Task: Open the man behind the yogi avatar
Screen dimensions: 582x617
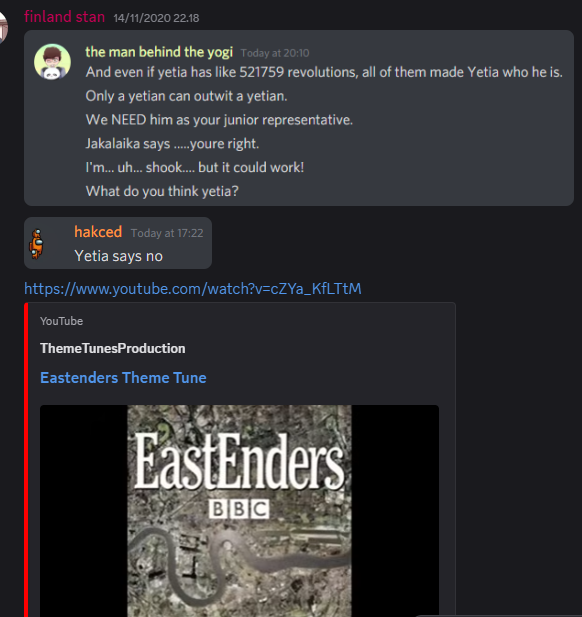Action: point(52,62)
